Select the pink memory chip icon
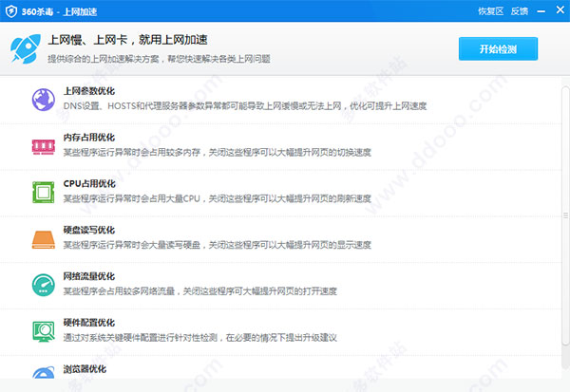Image resolution: width=570 pixels, height=392 pixels. coord(44,147)
